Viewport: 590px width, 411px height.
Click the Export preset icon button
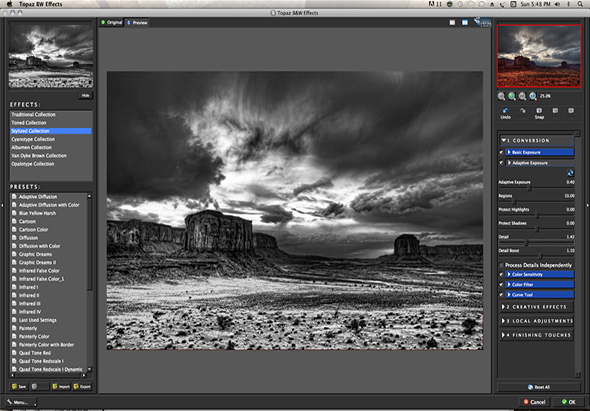[82, 387]
